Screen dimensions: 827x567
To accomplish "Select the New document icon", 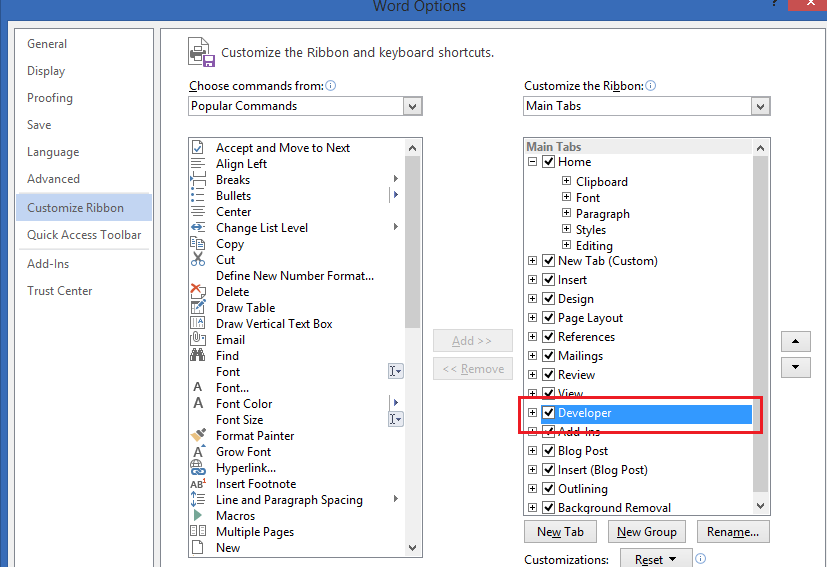I will click(198, 547).
